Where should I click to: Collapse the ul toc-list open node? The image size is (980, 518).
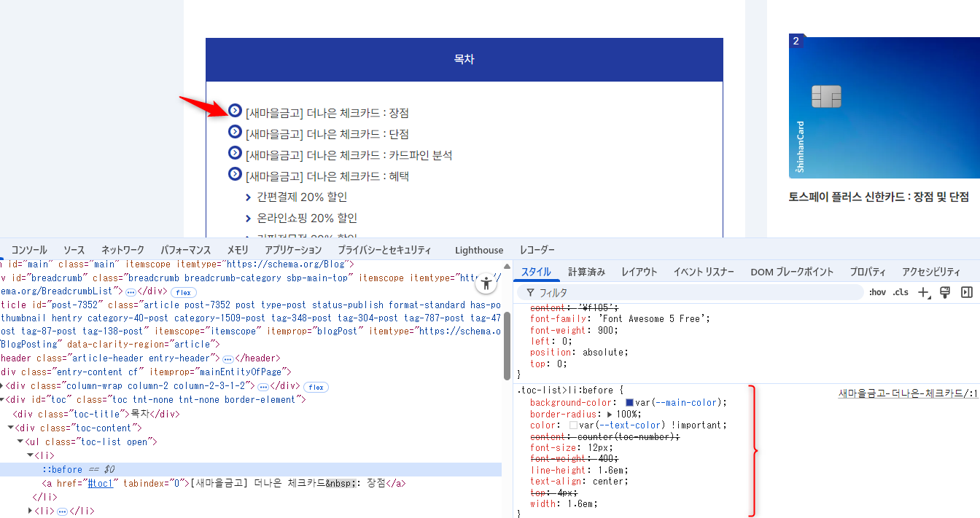click(20, 442)
